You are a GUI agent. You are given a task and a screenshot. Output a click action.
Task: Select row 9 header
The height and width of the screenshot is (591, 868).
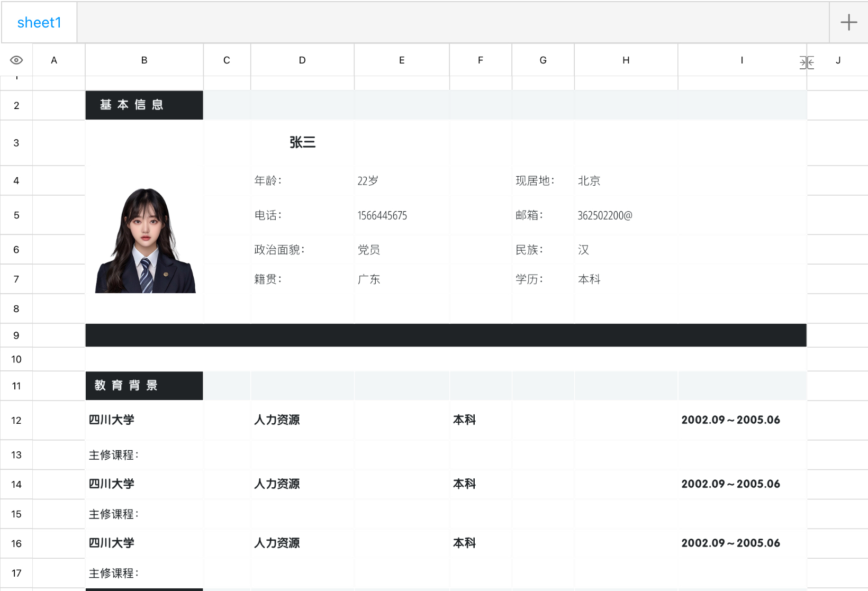[16, 335]
